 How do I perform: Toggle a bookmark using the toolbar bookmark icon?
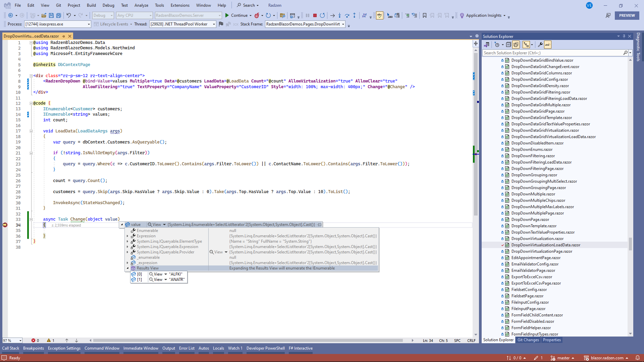coord(424,15)
